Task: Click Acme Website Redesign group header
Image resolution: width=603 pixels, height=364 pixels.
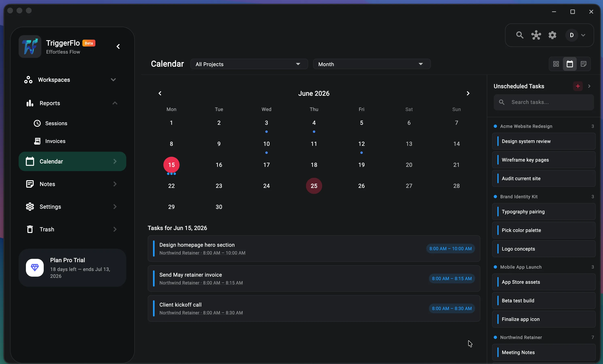Action: (x=544, y=126)
